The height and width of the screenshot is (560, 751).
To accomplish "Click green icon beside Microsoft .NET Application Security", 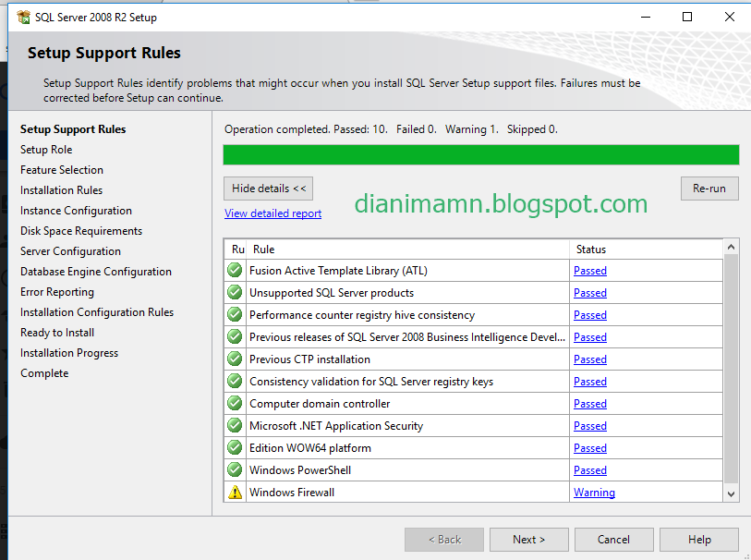I will pyautogui.click(x=234, y=425).
